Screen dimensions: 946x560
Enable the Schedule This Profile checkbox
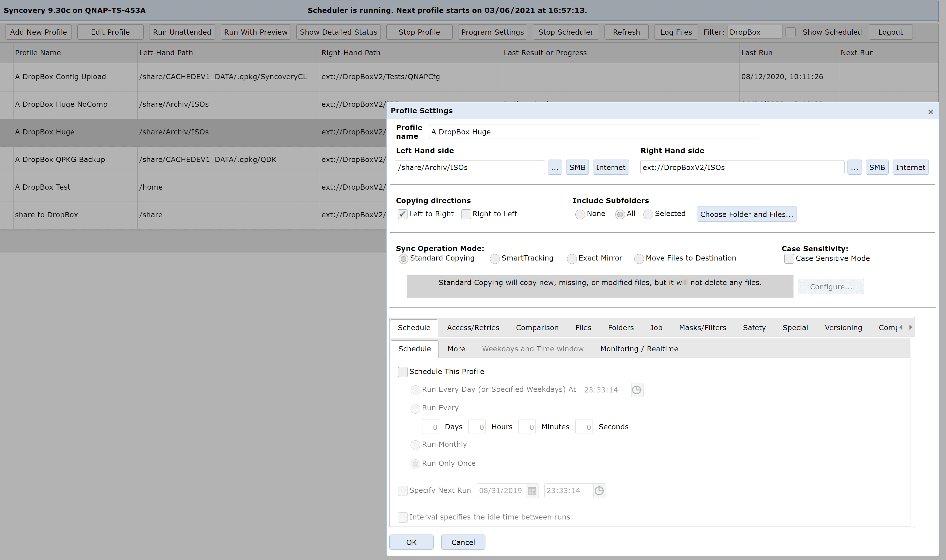pos(403,372)
